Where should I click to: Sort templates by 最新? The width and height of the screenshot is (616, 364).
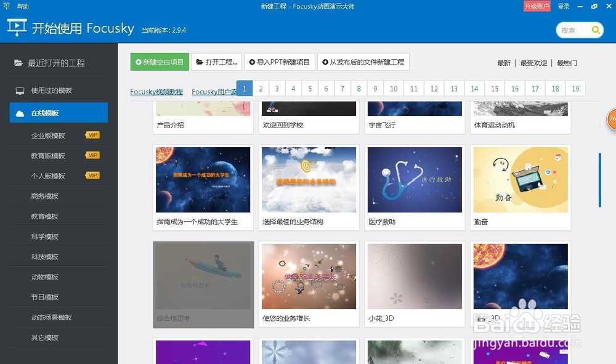(503, 62)
